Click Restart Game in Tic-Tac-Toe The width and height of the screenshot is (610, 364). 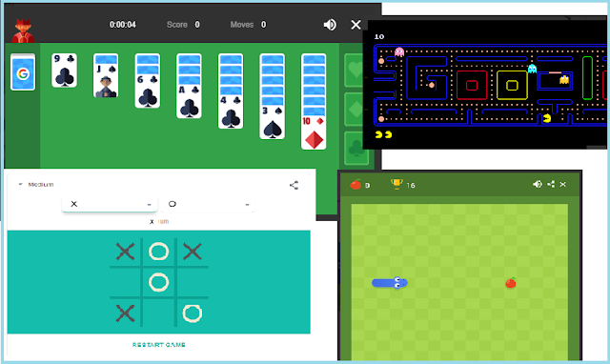click(159, 345)
